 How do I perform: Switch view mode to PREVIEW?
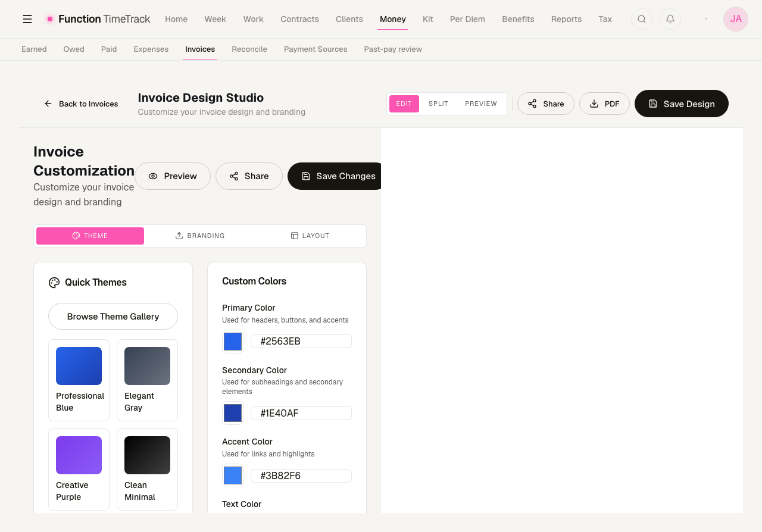pos(481,104)
